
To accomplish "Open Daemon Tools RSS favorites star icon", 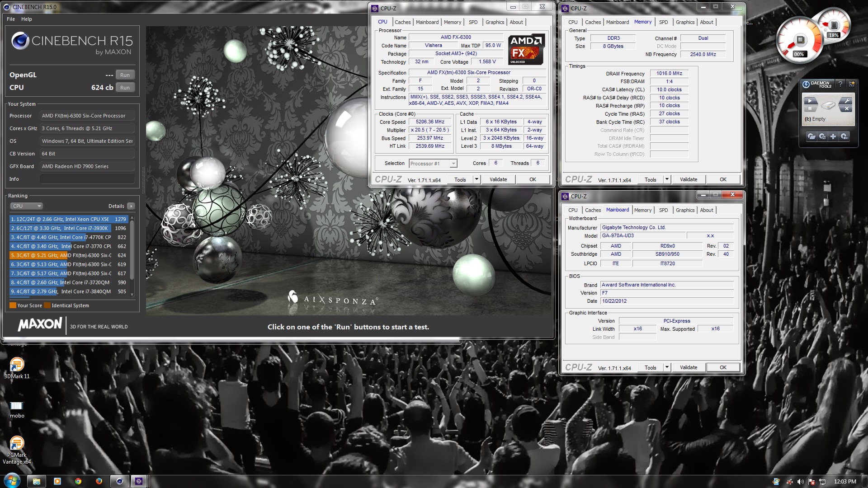I will pyautogui.click(x=851, y=84).
